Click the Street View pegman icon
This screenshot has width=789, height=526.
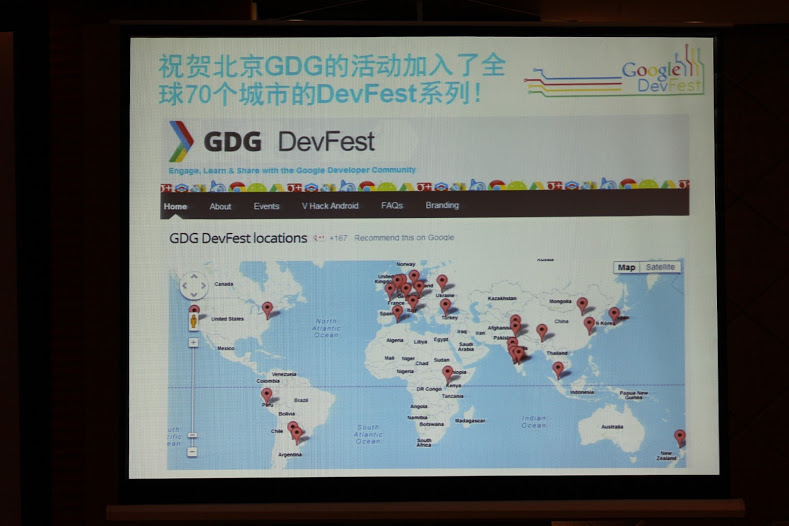click(194, 319)
